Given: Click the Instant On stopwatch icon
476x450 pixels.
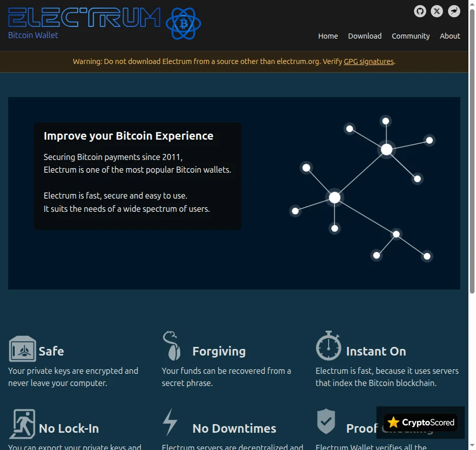Looking at the screenshot, I should click(329, 345).
